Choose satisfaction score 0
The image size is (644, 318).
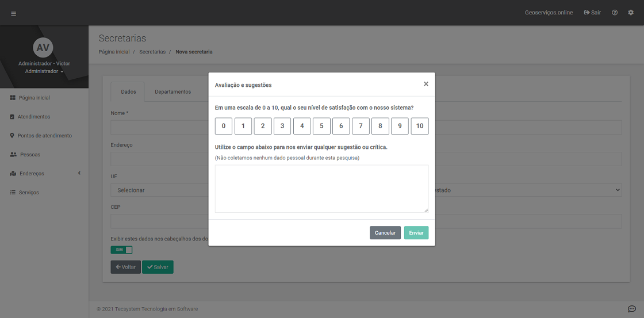tap(224, 126)
